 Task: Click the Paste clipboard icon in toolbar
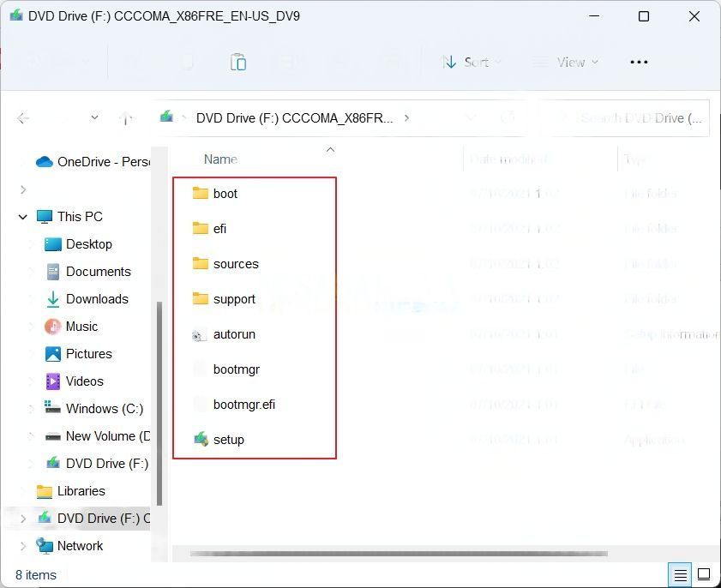pyautogui.click(x=238, y=62)
